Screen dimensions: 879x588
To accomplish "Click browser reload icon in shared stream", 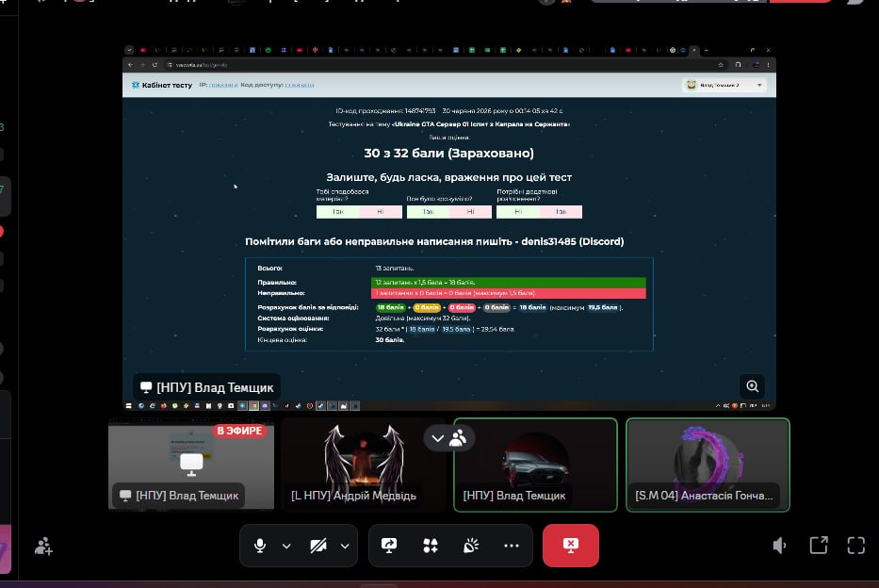I will click(155, 65).
